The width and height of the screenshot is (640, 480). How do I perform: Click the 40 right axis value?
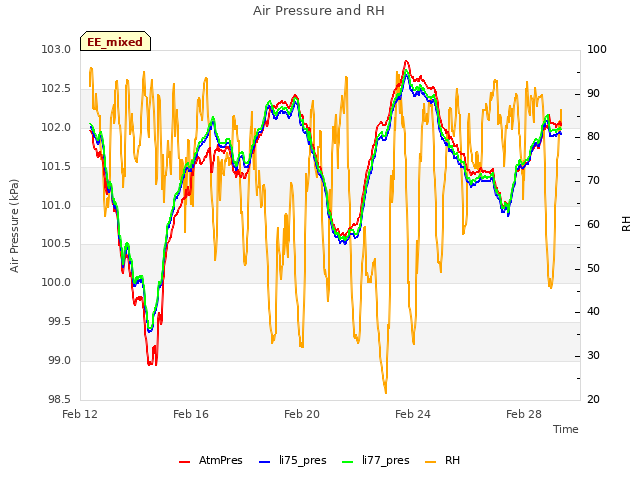click(x=593, y=312)
